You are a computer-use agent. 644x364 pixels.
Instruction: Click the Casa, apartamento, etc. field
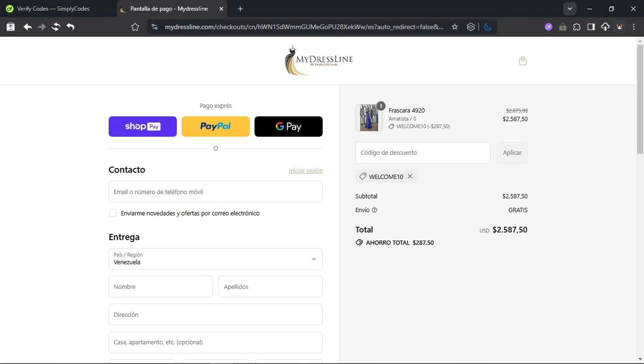(216, 342)
